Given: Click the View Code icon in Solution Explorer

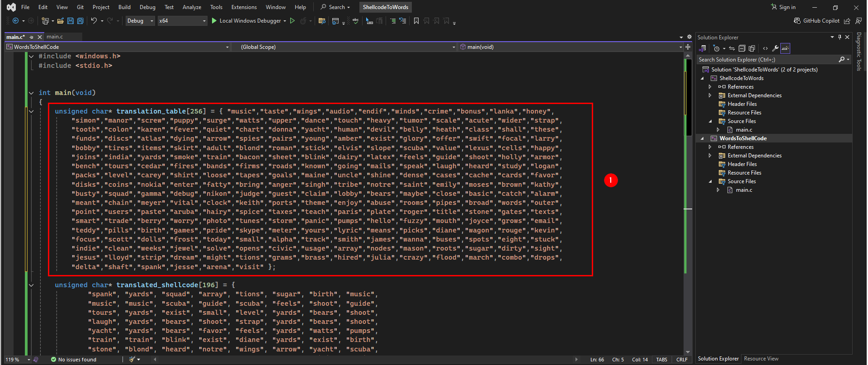Looking at the screenshot, I should 765,48.
